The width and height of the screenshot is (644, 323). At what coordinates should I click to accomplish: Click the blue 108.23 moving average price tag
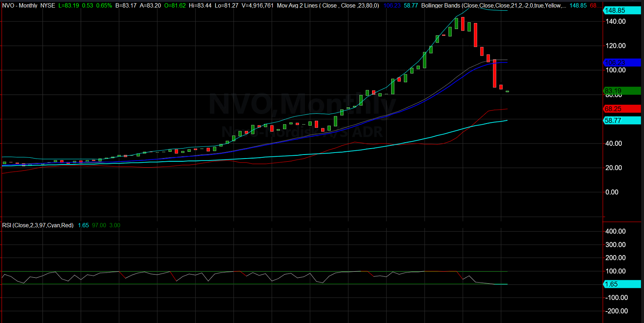pos(622,63)
